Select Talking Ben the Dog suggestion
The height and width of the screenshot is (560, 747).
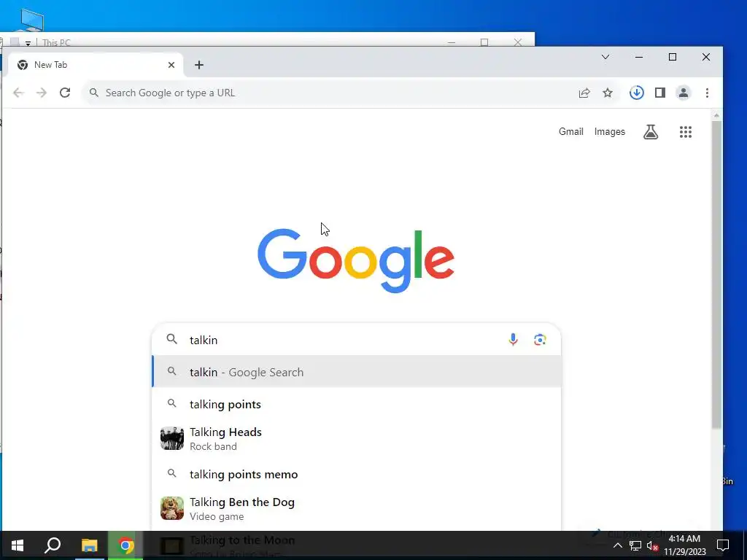point(356,508)
